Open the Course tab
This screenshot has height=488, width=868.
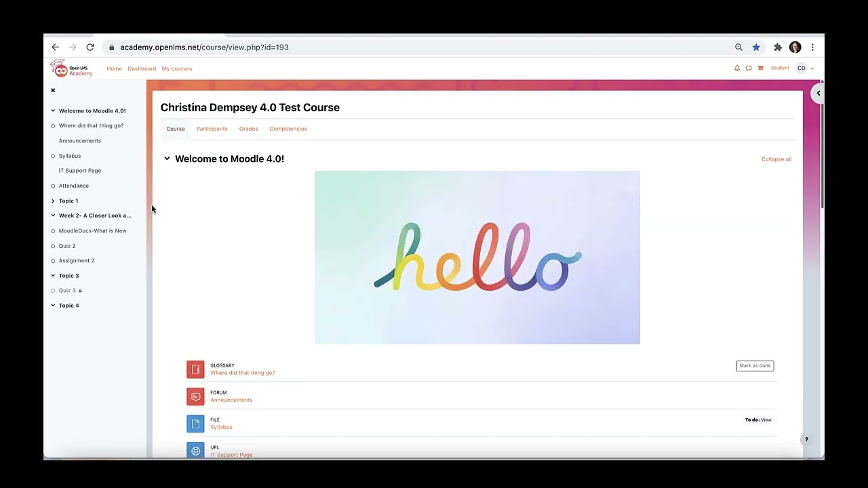pos(176,129)
